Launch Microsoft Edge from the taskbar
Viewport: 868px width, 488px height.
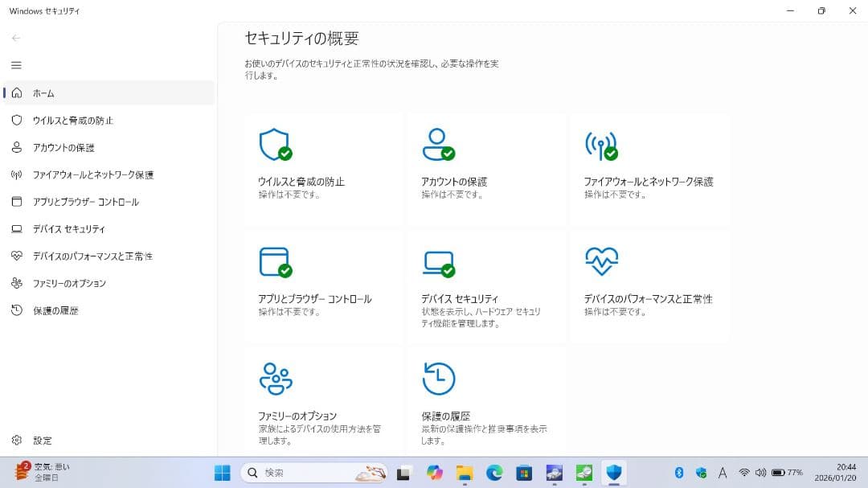pos(494,474)
